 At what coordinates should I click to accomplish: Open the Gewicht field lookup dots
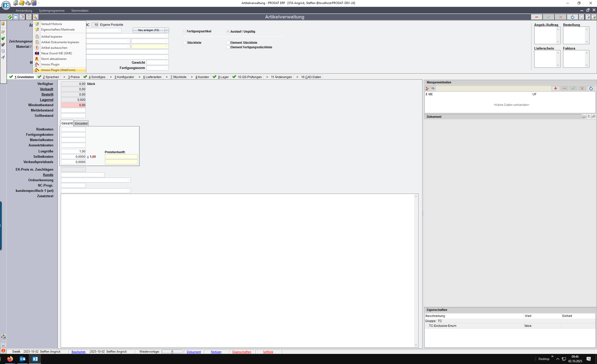pyautogui.click(x=166, y=62)
